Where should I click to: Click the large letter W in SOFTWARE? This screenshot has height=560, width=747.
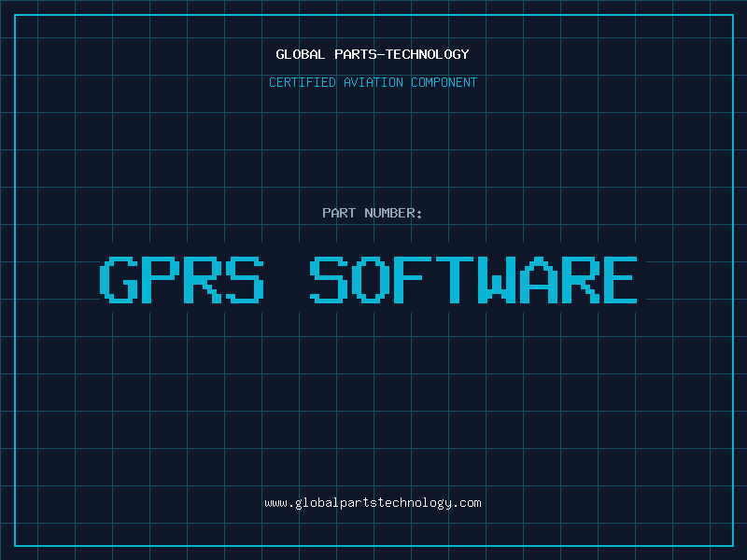(494, 279)
